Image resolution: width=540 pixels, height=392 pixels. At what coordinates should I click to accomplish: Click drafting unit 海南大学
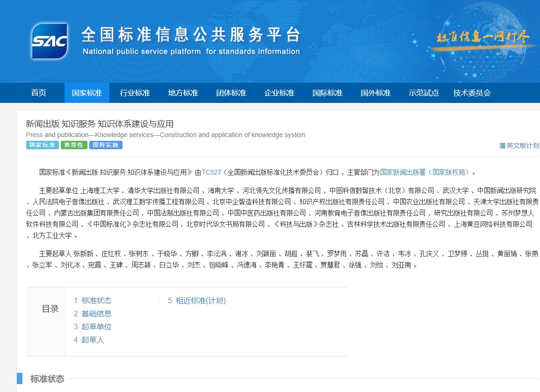pos(221,190)
